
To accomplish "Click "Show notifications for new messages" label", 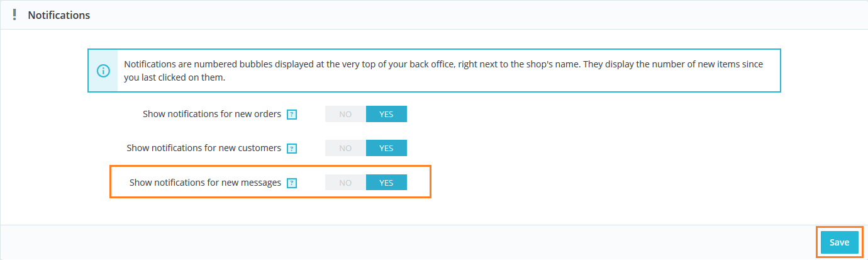I will (x=205, y=183).
